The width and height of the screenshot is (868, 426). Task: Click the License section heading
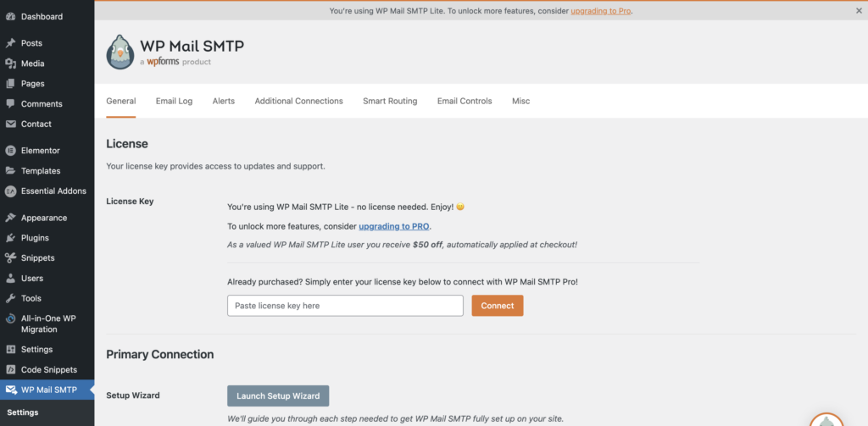point(127,144)
